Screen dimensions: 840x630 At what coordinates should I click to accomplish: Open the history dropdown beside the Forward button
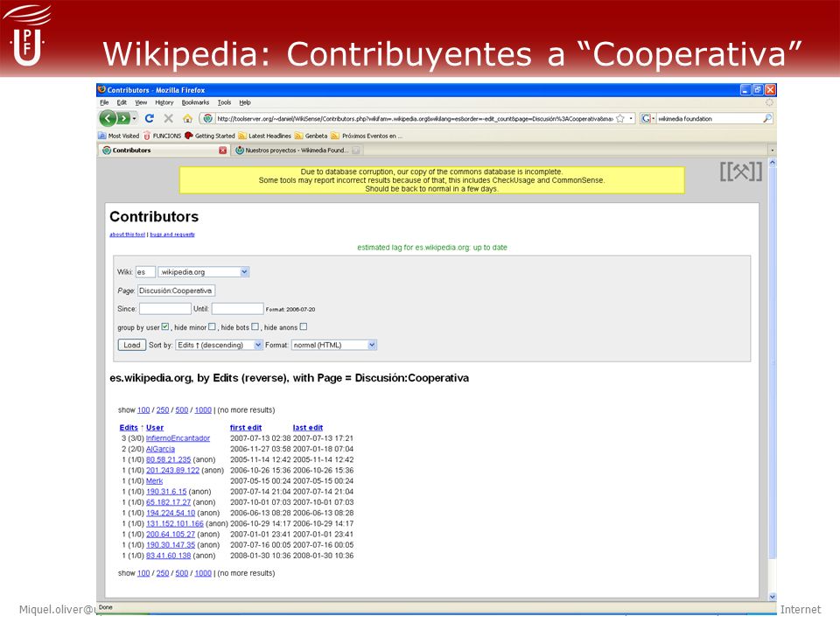click(x=135, y=118)
